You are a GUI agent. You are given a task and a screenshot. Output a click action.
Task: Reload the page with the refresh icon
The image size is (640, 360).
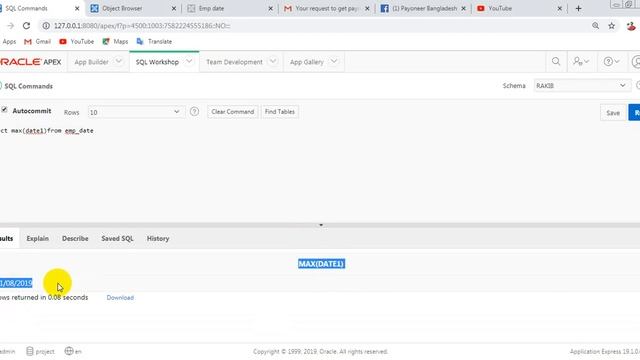26,26
